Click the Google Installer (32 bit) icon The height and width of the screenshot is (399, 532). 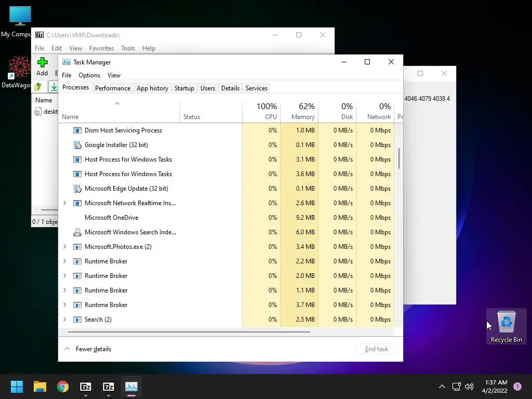77,145
